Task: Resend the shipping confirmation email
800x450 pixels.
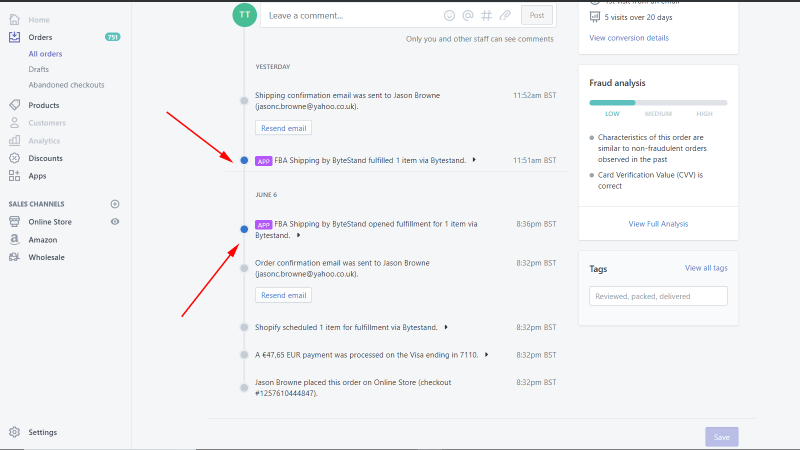Action: click(284, 128)
